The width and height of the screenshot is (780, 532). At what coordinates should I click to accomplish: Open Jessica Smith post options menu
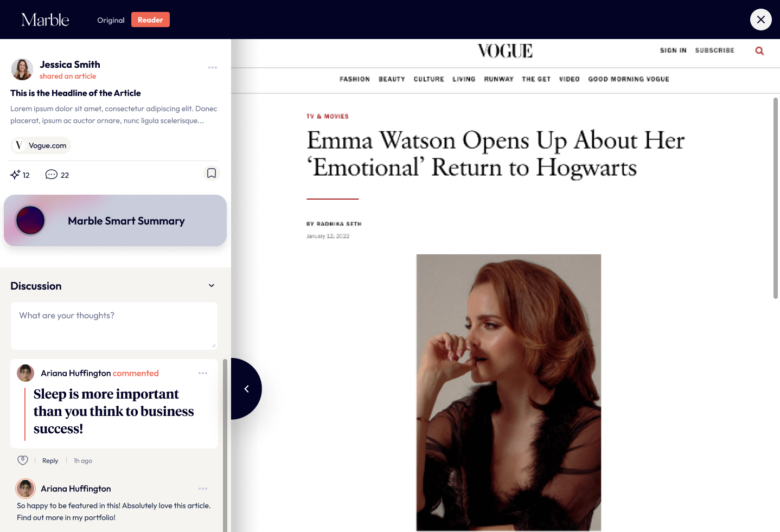(213, 68)
